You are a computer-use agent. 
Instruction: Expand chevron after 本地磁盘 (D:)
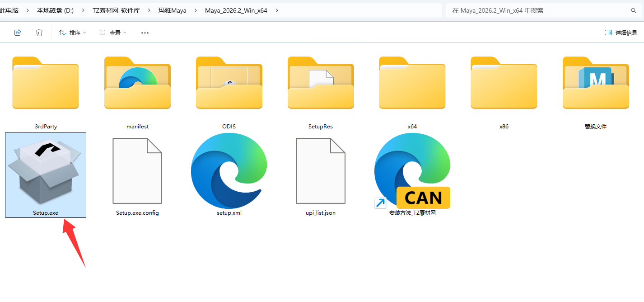(83, 10)
